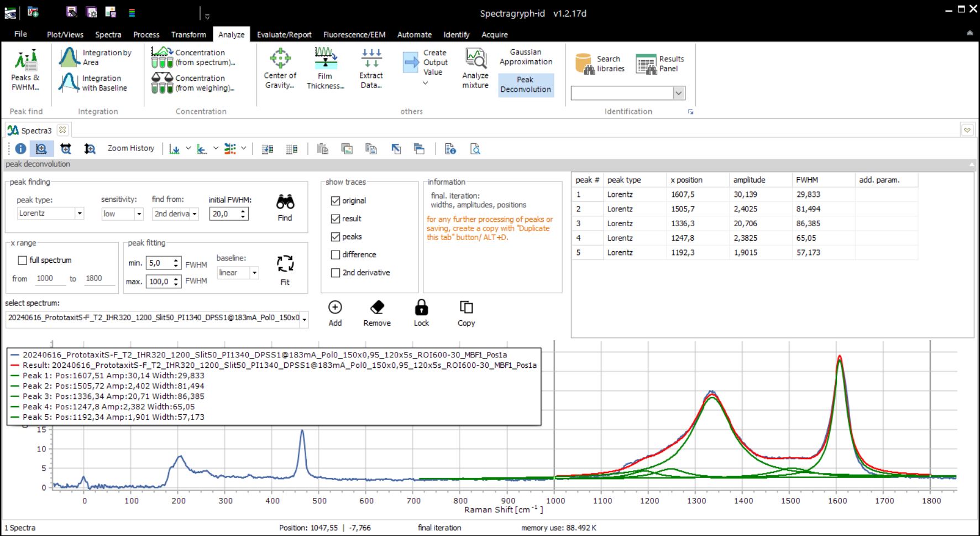
Task: Switch to the Fluorescence/EEM tab
Action: (x=354, y=34)
